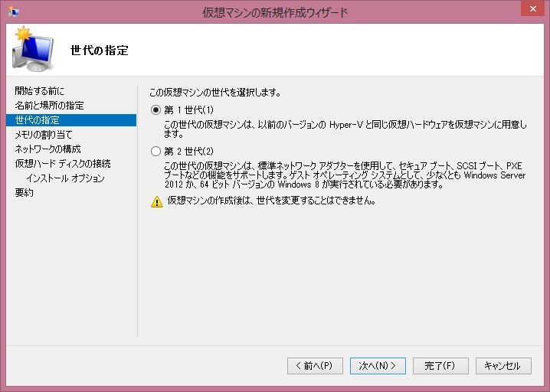Open the 名前と場所の指定 step

(x=50, y=106)
